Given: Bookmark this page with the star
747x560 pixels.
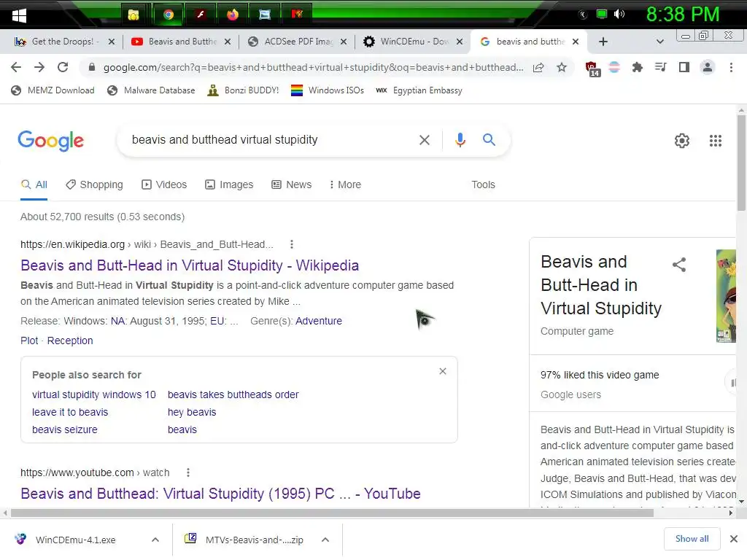Looking at the screenshot, I should 562,67.
